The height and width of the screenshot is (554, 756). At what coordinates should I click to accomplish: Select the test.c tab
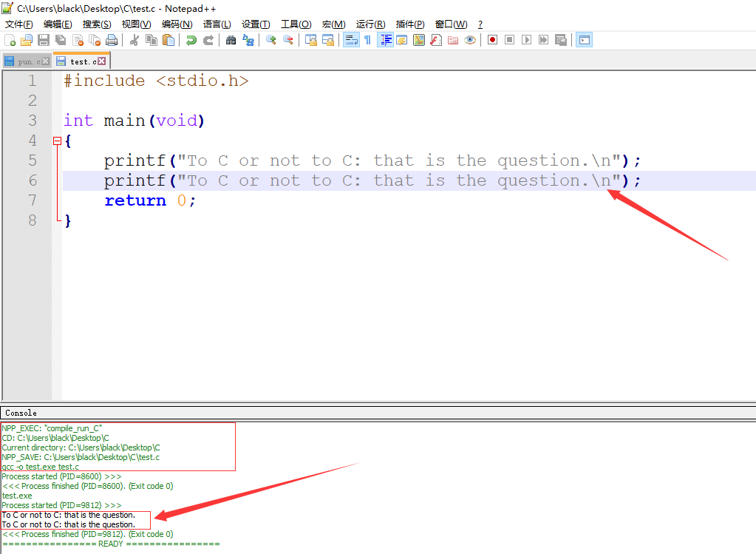click(x=80, y=61)
